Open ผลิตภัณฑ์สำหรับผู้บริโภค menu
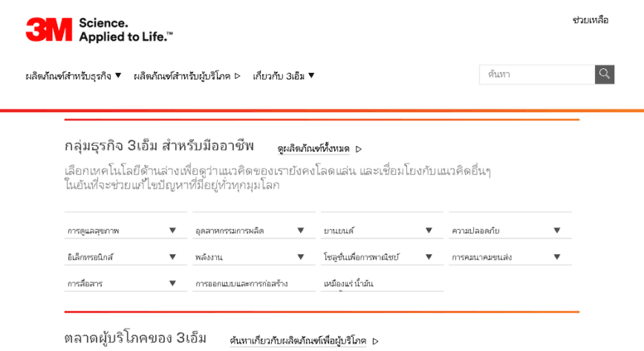The image size is (644, 351). point(186,76)
